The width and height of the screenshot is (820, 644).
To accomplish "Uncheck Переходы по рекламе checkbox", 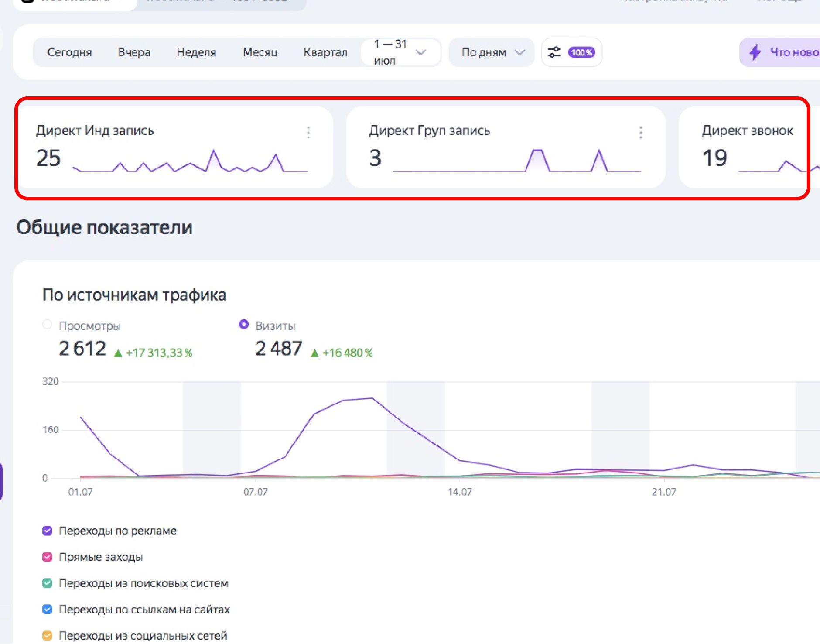I will pos(47,531).
